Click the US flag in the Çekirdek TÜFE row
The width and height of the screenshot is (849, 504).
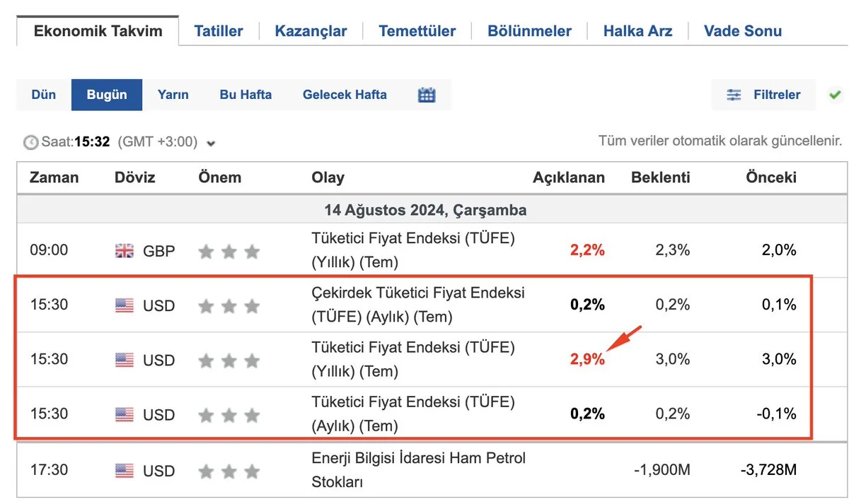pos(124,305)
